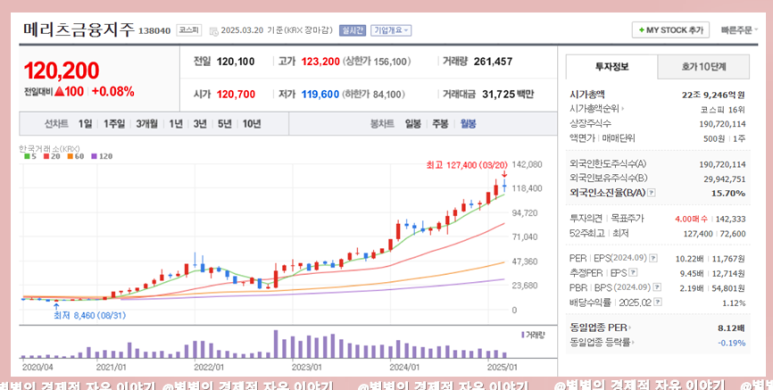Click the 저가 value 119,600
773x390 pixels.
click(320, 94)
